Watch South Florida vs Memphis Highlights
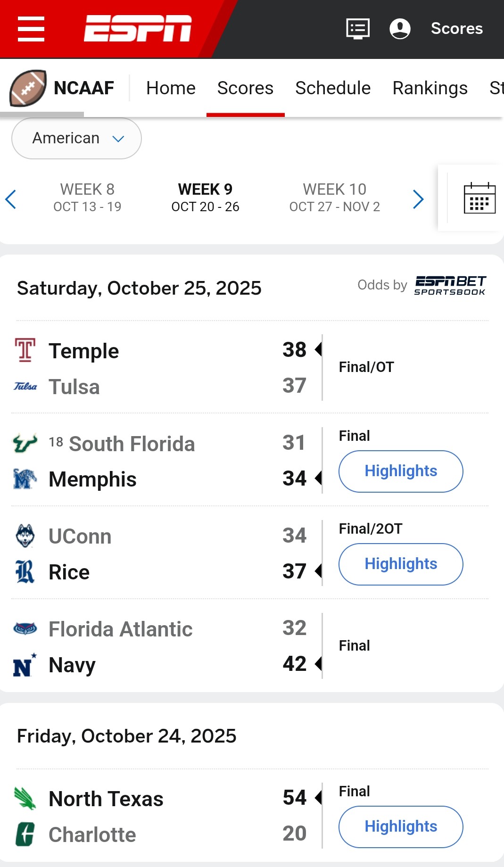504x867 pixels. 401,471
